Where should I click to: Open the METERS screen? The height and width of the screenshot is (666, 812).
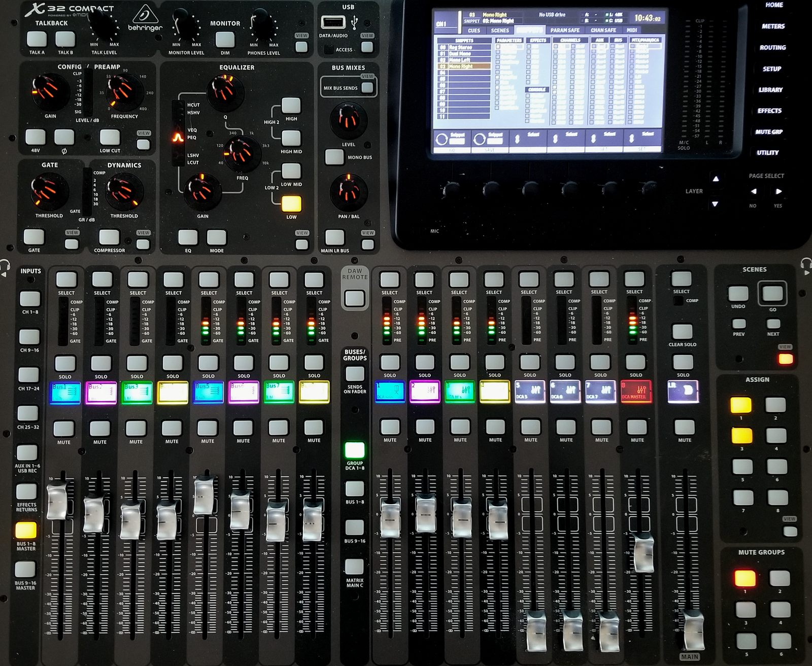point(773,26)
